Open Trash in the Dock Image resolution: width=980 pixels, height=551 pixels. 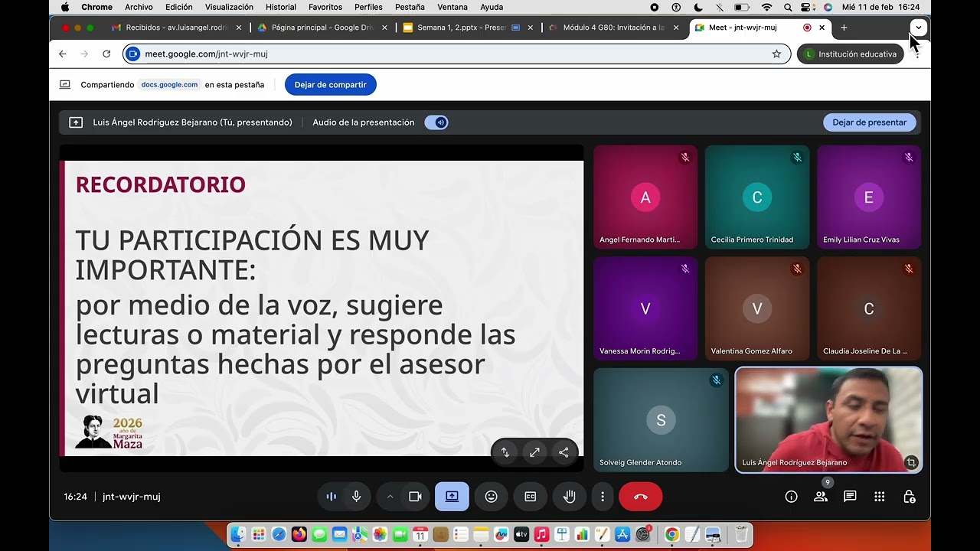tap(741, 534)
